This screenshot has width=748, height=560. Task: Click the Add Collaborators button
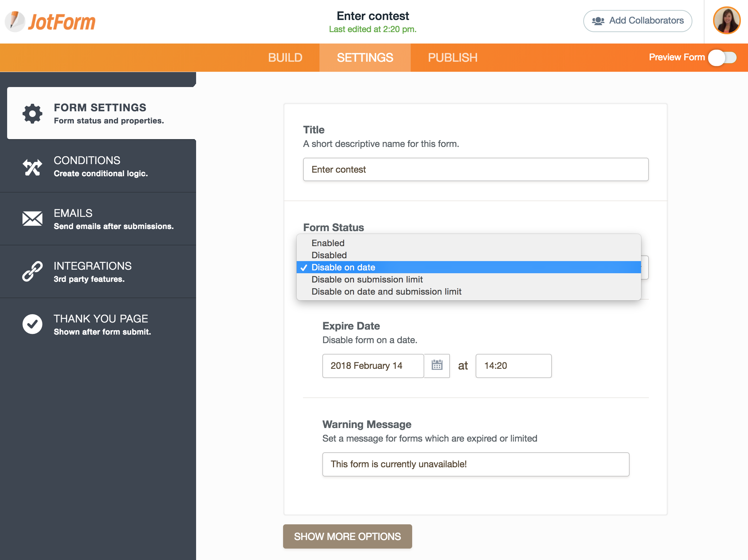pos(637,21)
